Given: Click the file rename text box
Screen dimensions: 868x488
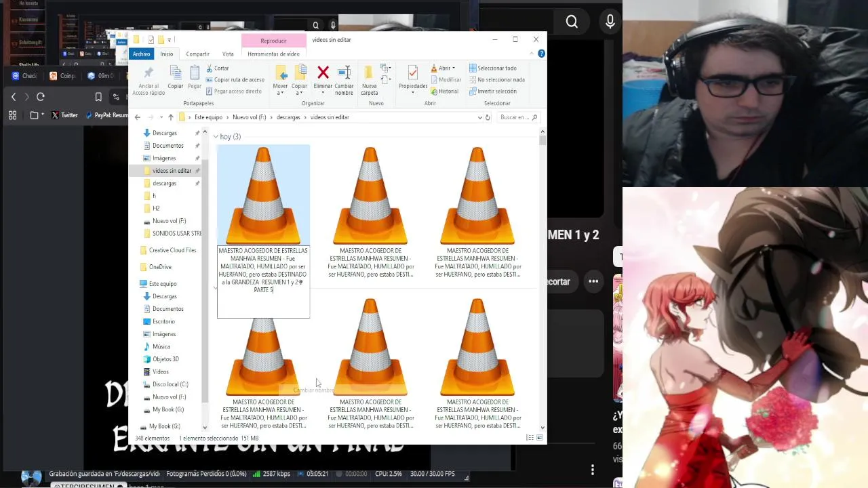Looking at the screenshot, I should (x=263, y=282).
